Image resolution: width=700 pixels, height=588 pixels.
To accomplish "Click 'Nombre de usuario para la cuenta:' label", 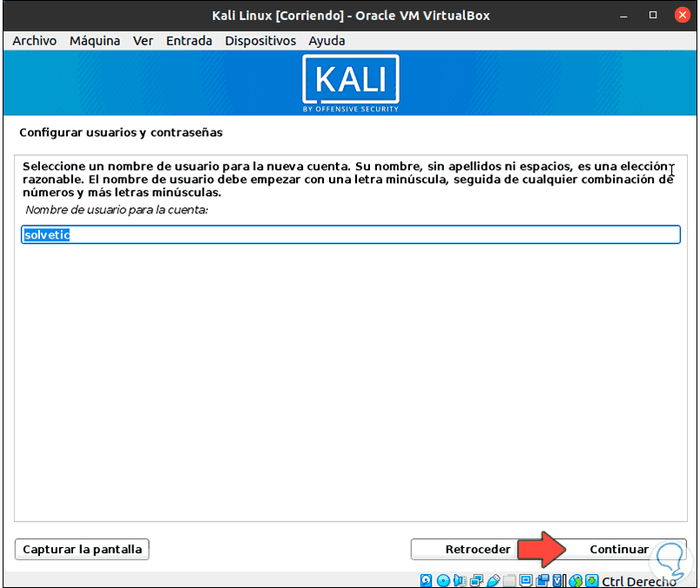I will (x=117, y=210).
